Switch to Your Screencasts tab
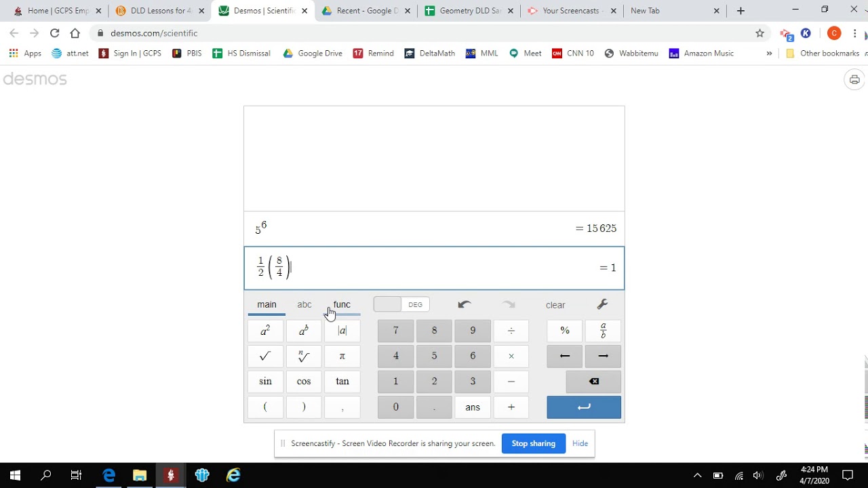868x488 pixels. pyautogui.click(x=571, y=11)
